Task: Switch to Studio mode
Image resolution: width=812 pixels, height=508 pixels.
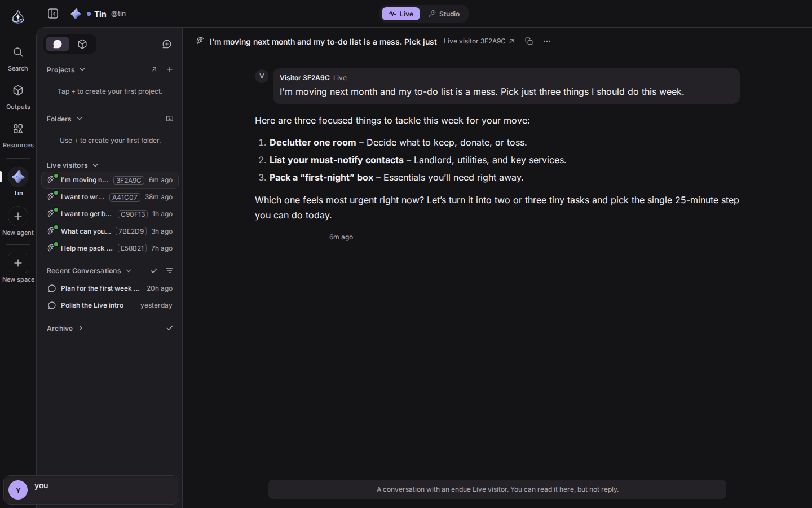Action: tap(444, 14)
